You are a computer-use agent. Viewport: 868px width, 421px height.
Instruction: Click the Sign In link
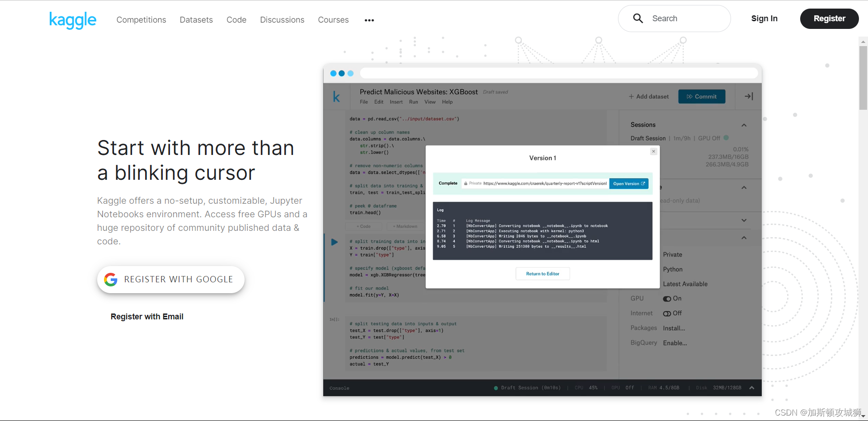(764, 19)
